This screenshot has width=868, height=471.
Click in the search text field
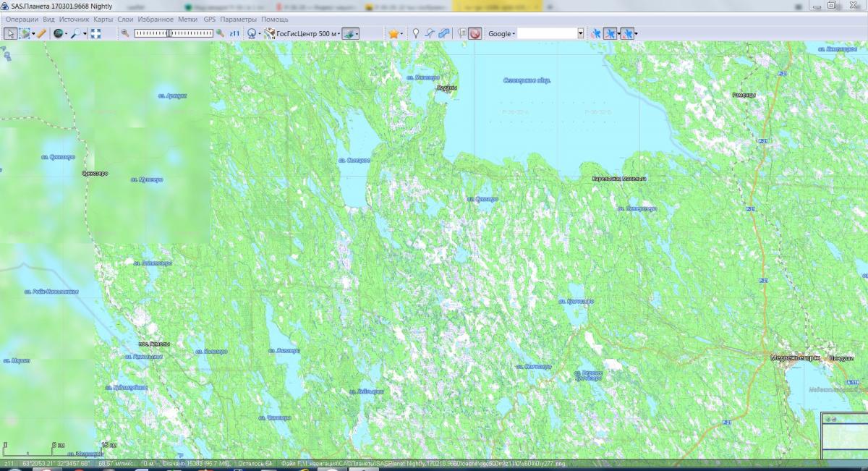(x=547, y=33)
